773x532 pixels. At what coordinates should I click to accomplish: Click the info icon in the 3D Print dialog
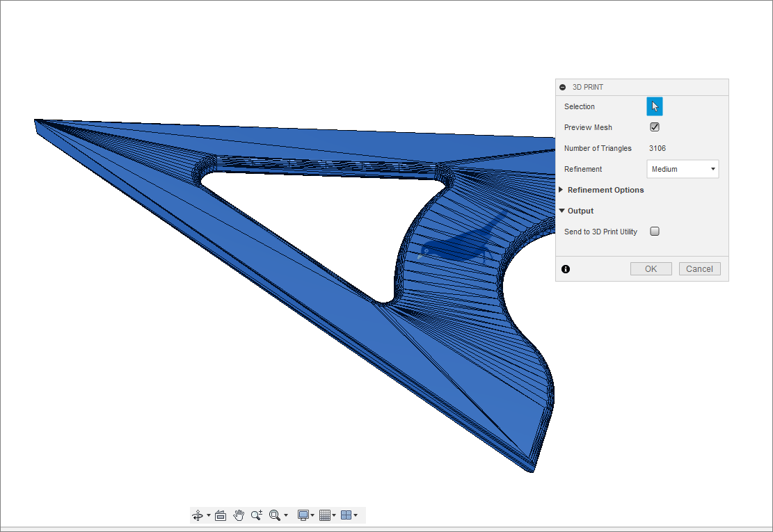[566, 268]
